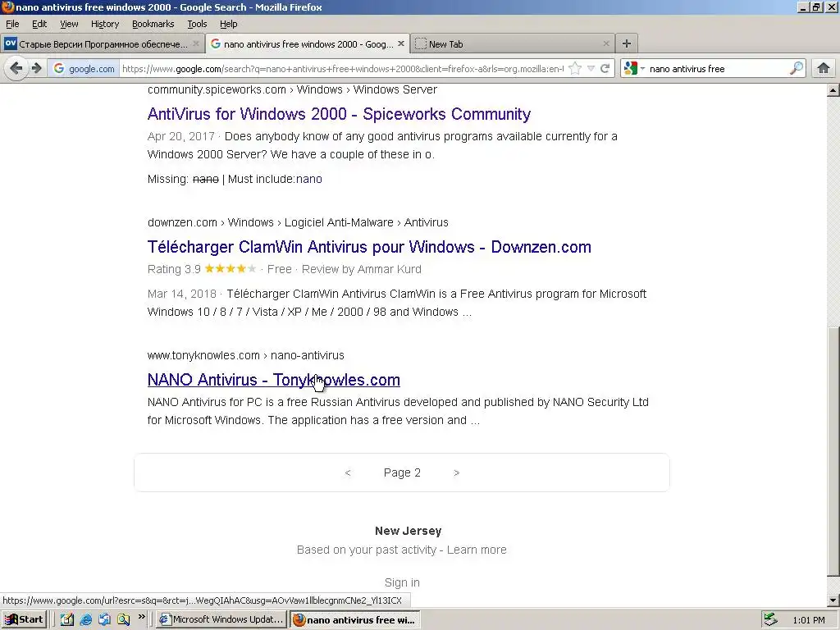Open Télécharger ClamWin Antivirus Downzen result

369,247
